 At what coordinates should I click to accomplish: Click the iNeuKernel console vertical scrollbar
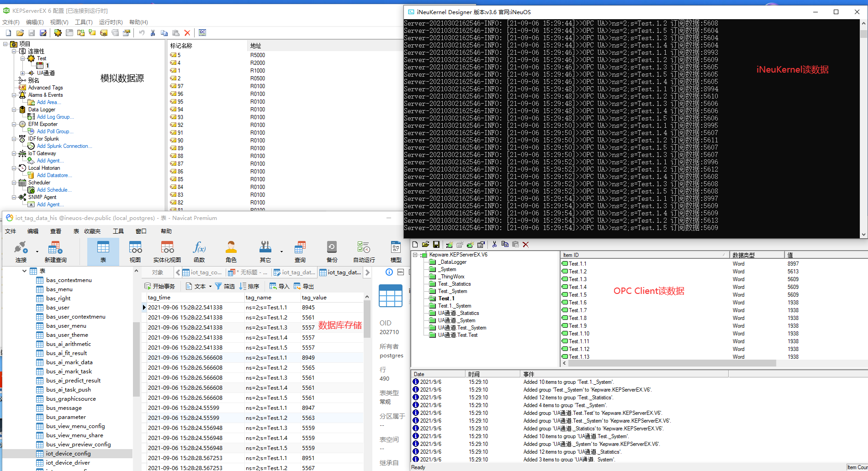(x=863, y=128)
